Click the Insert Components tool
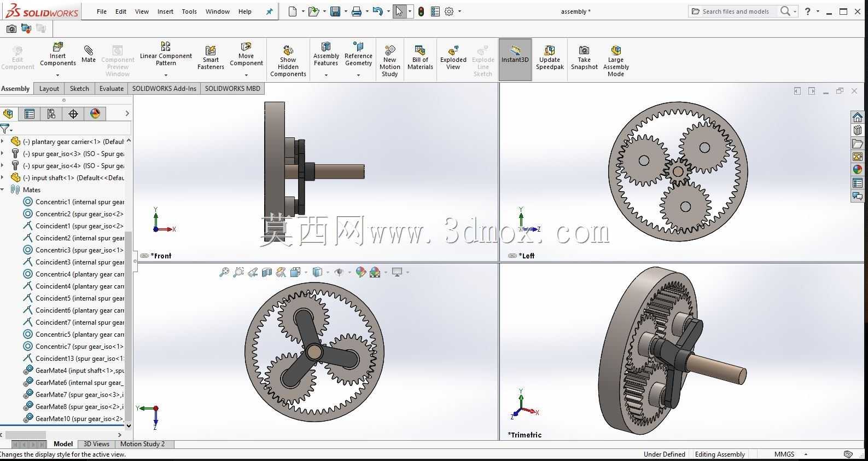The height and width of the screenshot is (461, 868). pos(57,55)
